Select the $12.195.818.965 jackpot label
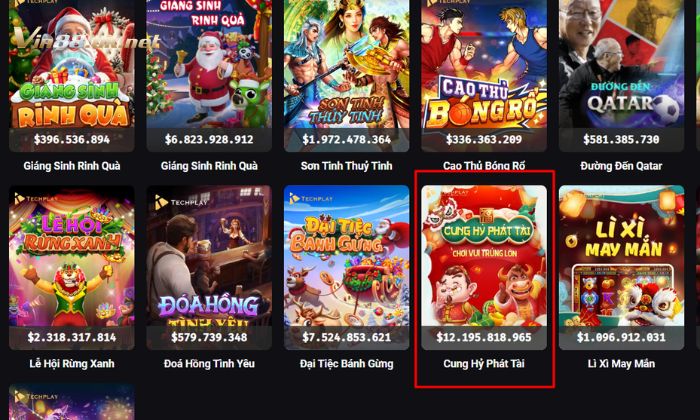Viewport: 700px width, 420px height. (x=484, y=337)
